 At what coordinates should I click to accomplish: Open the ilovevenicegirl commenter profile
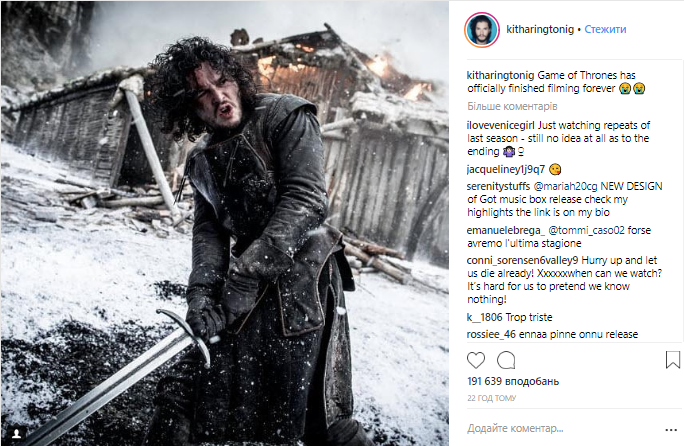pyautogui.click(x=500, y=125)
